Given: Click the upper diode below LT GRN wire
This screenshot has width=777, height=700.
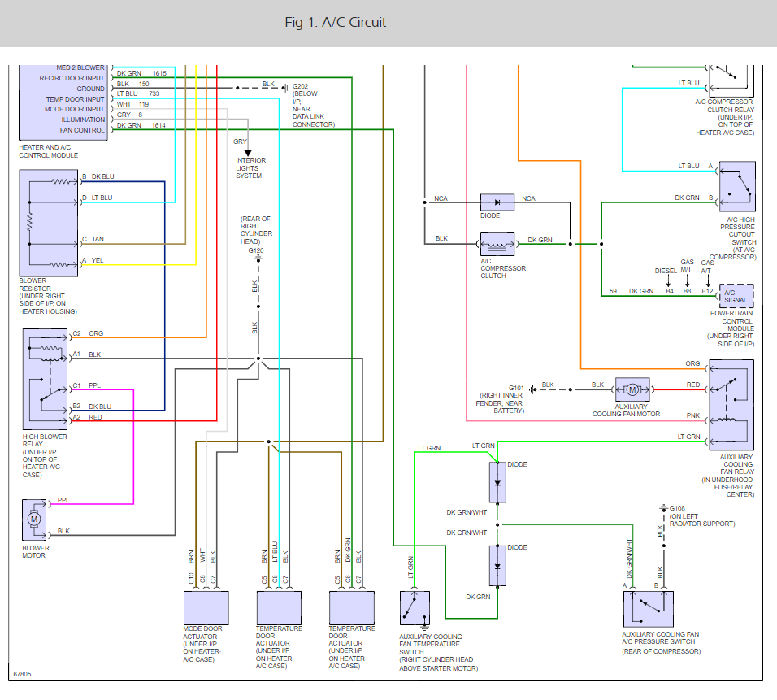Looking at the screenshot, I should point(497,482).
